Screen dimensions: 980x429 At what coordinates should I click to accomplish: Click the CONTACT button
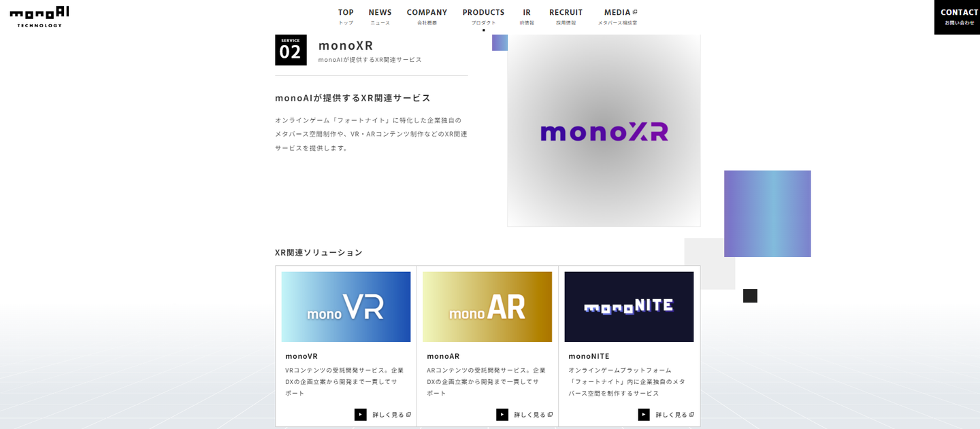pos(957,17)
